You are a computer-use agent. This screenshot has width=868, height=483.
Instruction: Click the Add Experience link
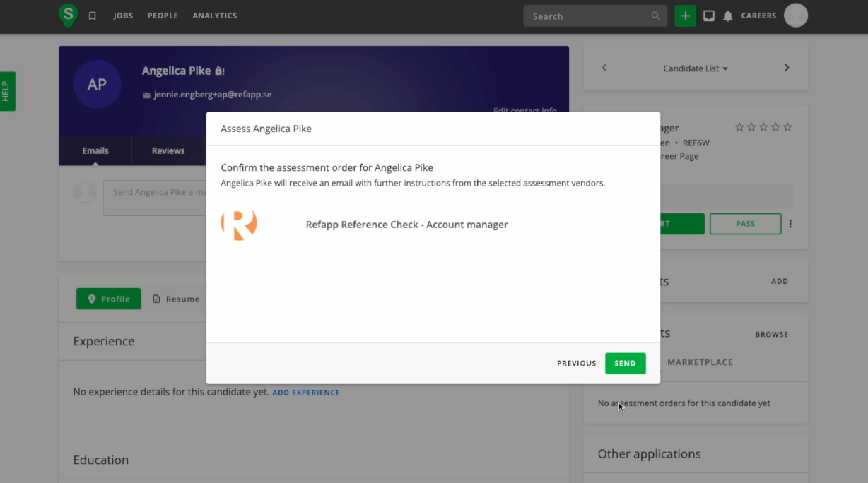[x=306, y=393]
